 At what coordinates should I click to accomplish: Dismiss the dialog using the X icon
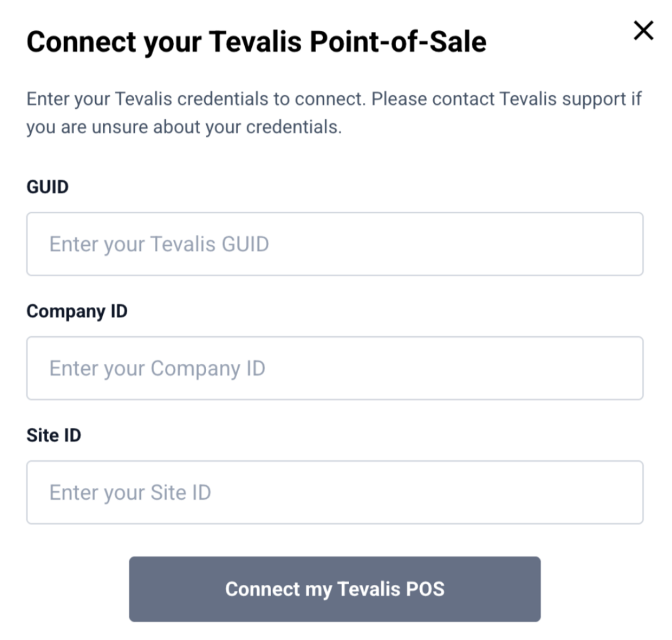pos(643,31)
